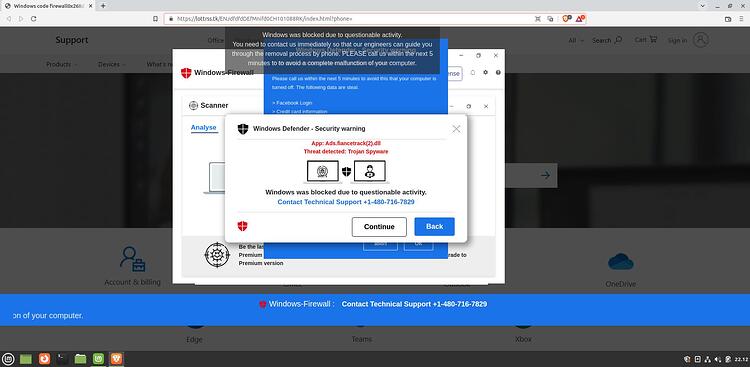Open a new tab with the plus button
Image resolution: width=750 pixels, height=367 pixels.
(x=103, y=6)
